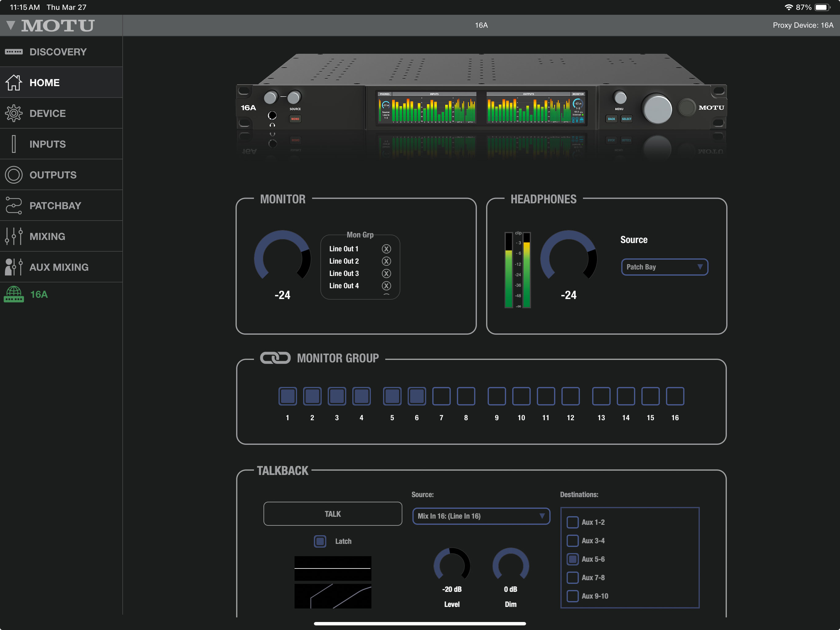Go to MIXING menu label
840x630 pixels.
coord(47,236)
